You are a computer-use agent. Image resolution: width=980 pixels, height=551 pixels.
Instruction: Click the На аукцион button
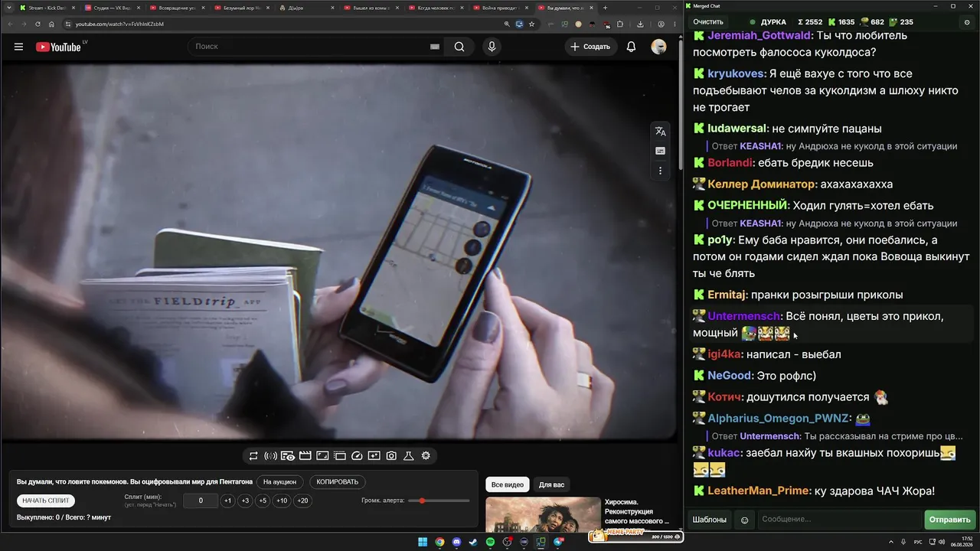[x=279, y=482]
